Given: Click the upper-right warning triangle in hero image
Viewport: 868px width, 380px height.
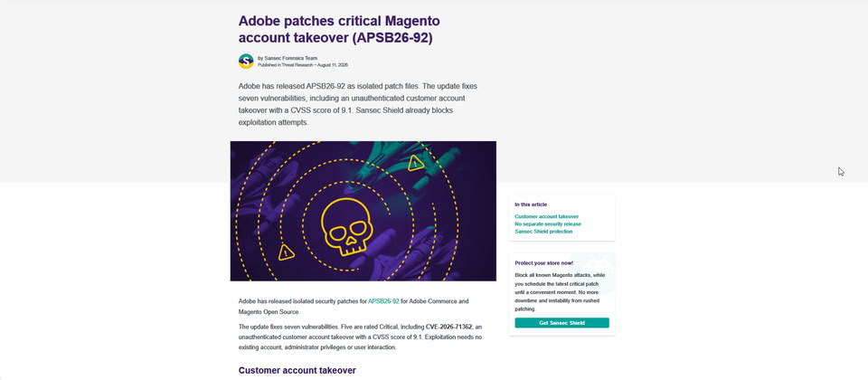Looking at the screenshot, I should 416,163.
